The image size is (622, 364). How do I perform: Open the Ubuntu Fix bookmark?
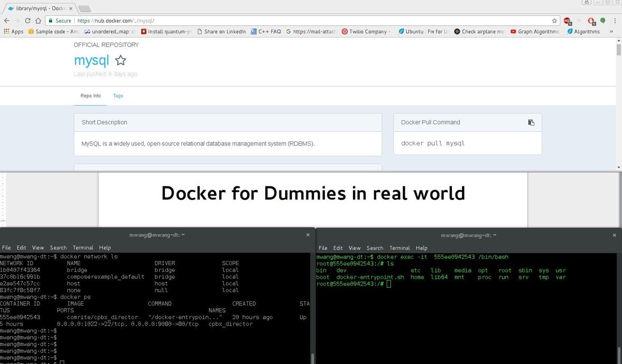pyautogui.click(x=424, y=32)
